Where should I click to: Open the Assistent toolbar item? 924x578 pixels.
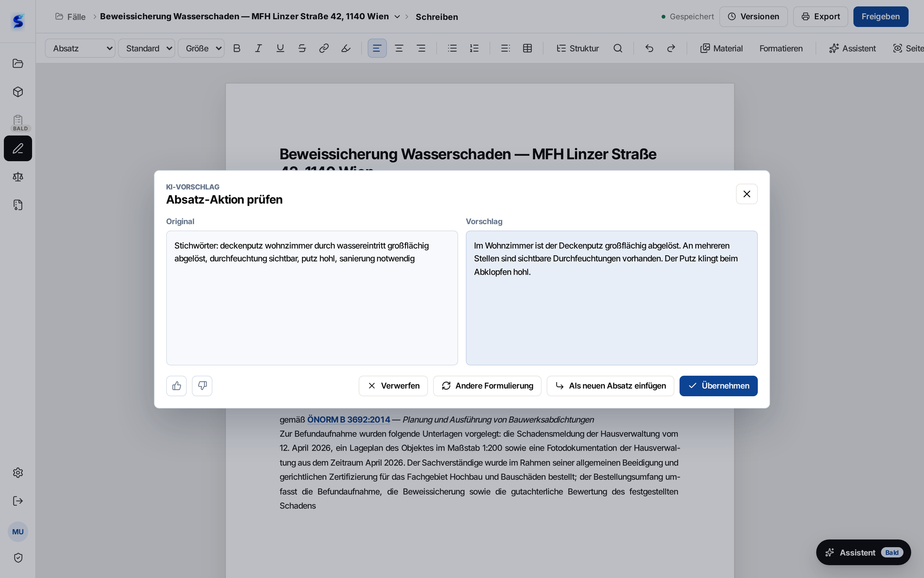852,48
